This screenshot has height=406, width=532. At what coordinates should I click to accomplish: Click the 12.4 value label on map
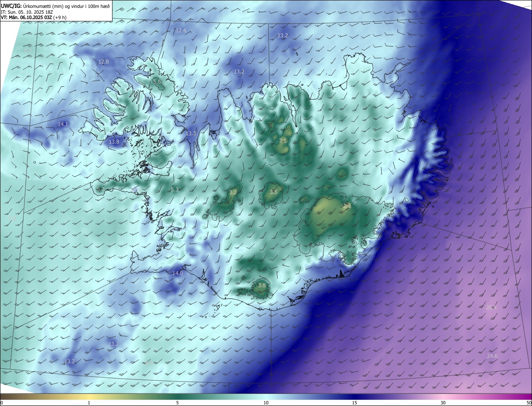[181, 31]
